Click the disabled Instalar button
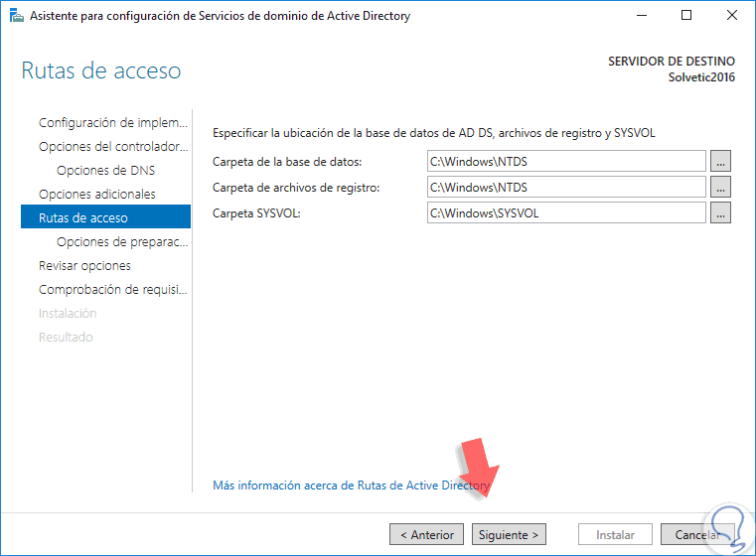 pyautogui.click(x=615, y=534)
